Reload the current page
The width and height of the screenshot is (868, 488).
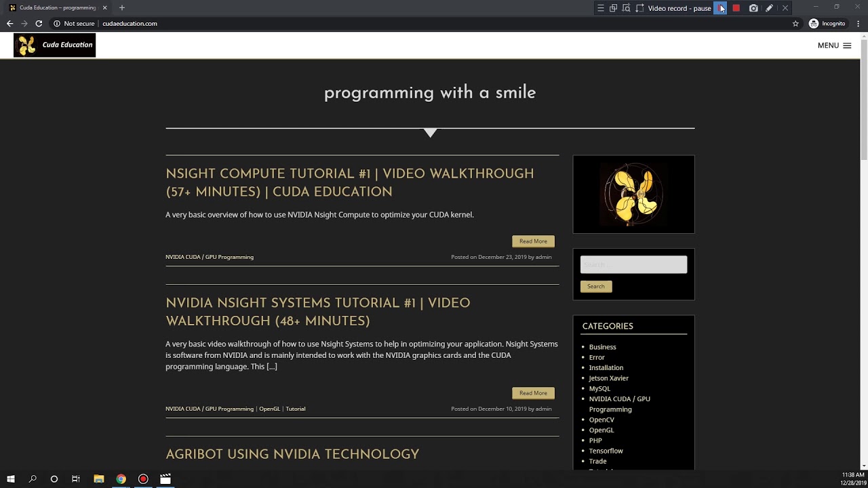tap(39, 23)
